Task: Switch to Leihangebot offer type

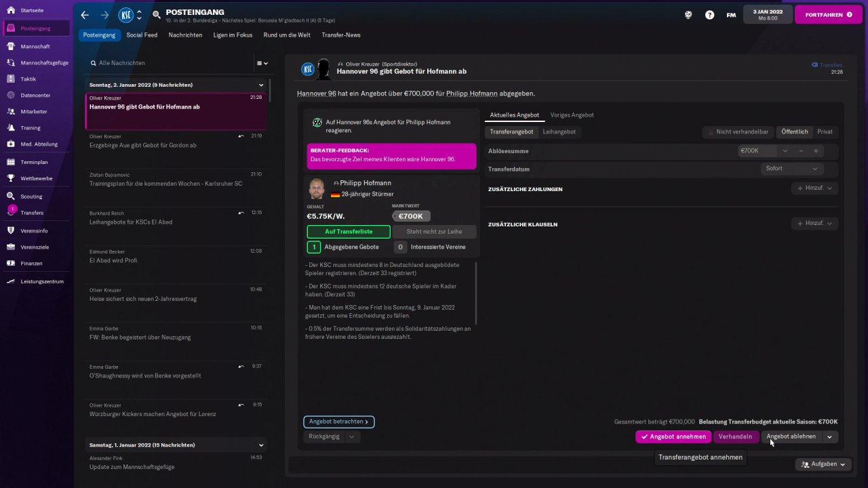Action: 559,131
